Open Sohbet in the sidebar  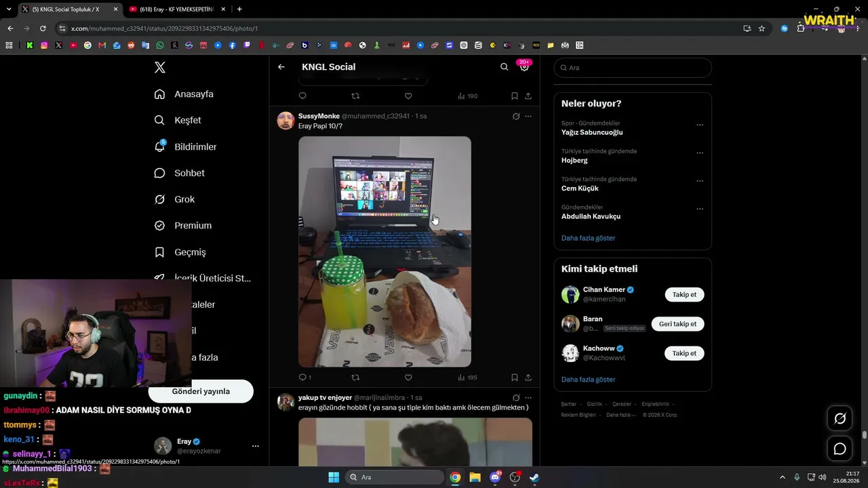(x=180, y=174)
